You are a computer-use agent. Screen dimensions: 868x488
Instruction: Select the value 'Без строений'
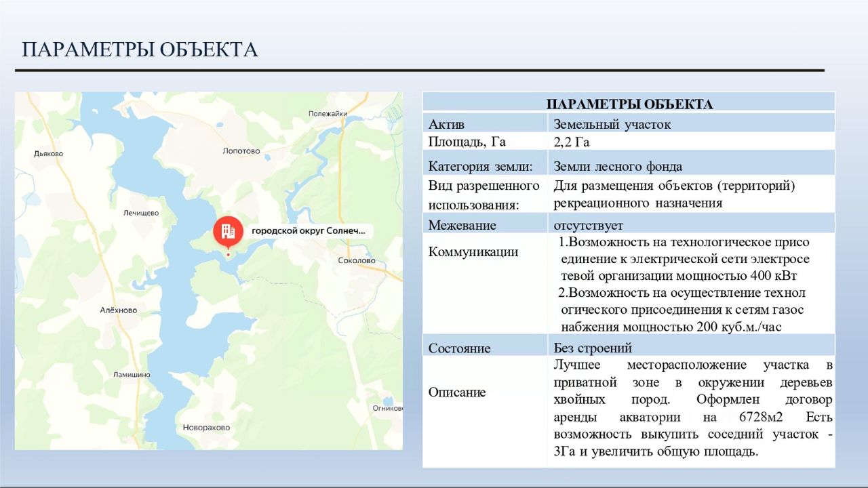tap(593, 348)
